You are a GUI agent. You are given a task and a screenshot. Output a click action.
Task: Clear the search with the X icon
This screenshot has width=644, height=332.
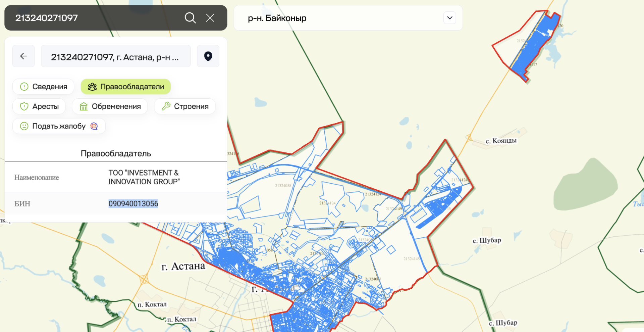click(x=210, y=18)
